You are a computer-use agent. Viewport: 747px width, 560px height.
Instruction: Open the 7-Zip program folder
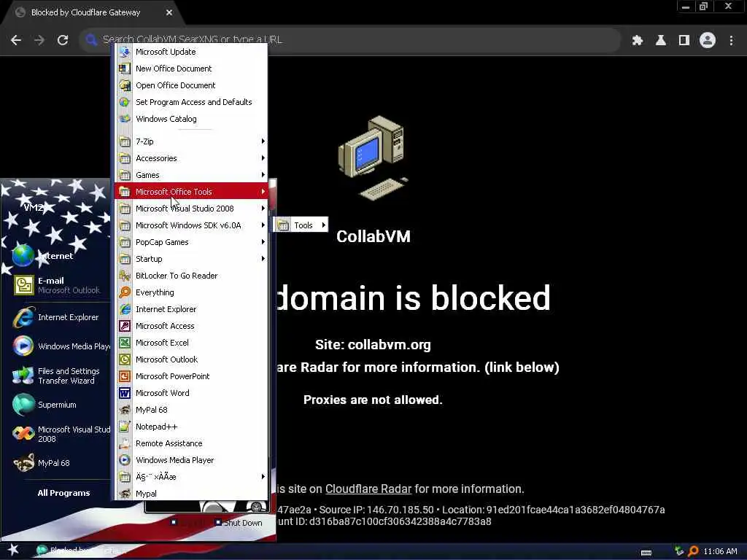click(192, 141)
